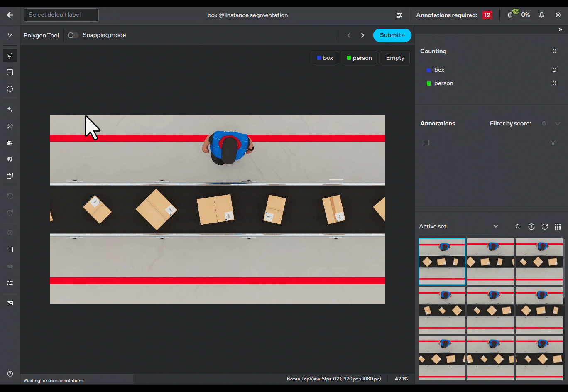The width and height of the screenshot is (568, 392).
Task: Open the middle thumbnail in third row
Action: (x=490, y=358)
